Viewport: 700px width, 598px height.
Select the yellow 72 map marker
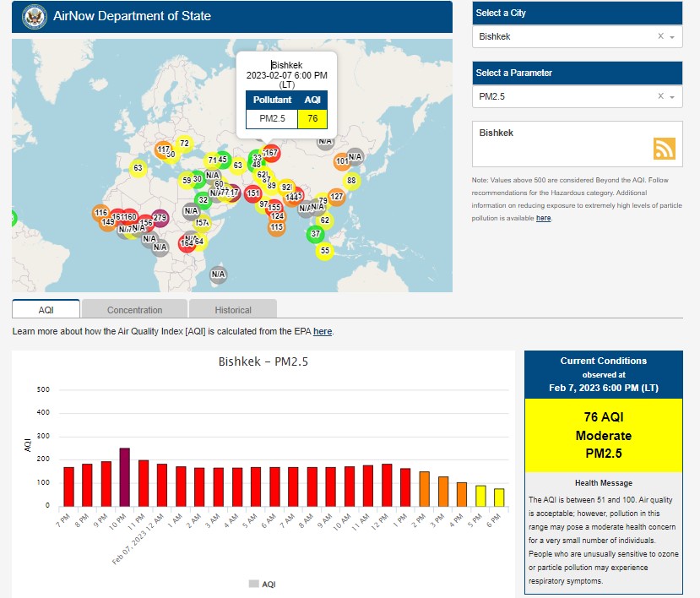[x=184, y=144]
